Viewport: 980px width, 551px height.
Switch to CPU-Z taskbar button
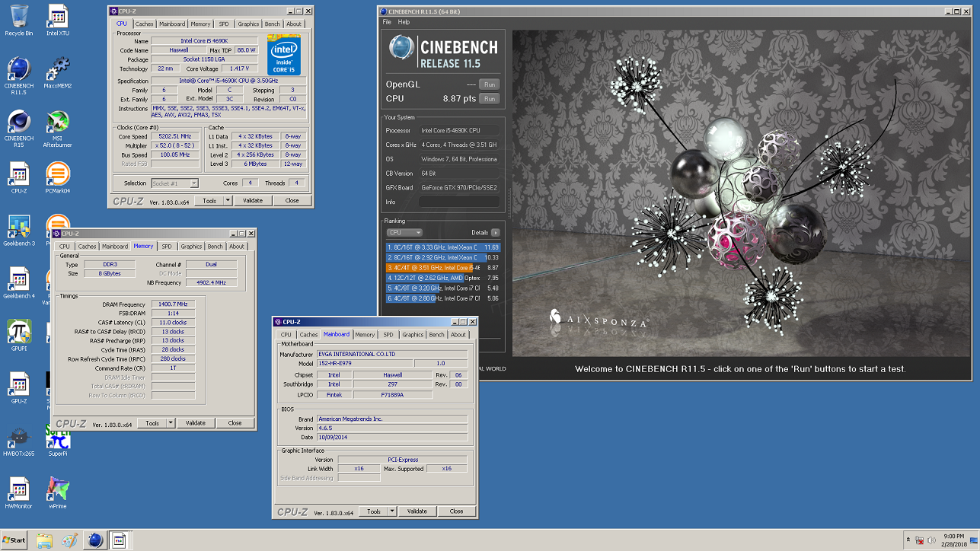(119, 540)
